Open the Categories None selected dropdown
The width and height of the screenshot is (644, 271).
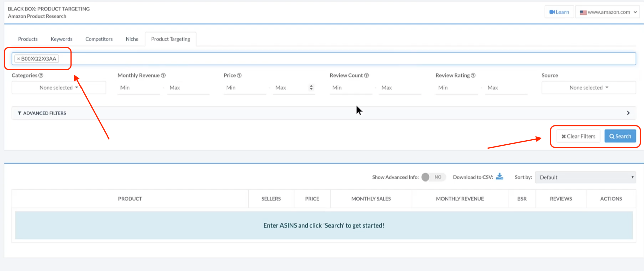pyautogui.click(x=59, y=88)
